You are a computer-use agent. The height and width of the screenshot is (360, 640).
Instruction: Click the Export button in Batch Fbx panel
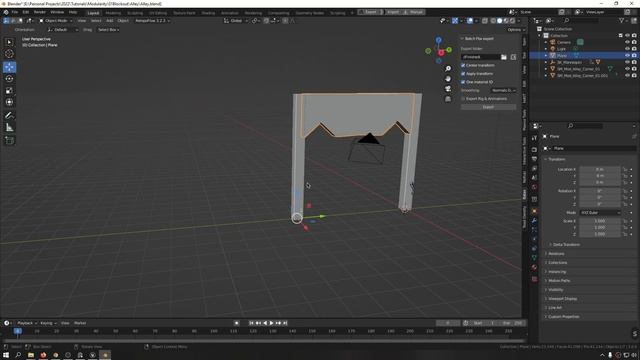(488, 107)
